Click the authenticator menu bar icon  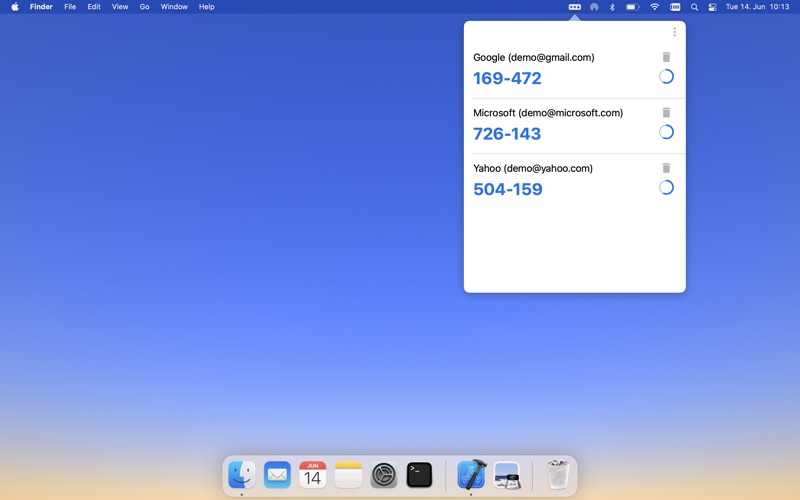pos(575,7)
